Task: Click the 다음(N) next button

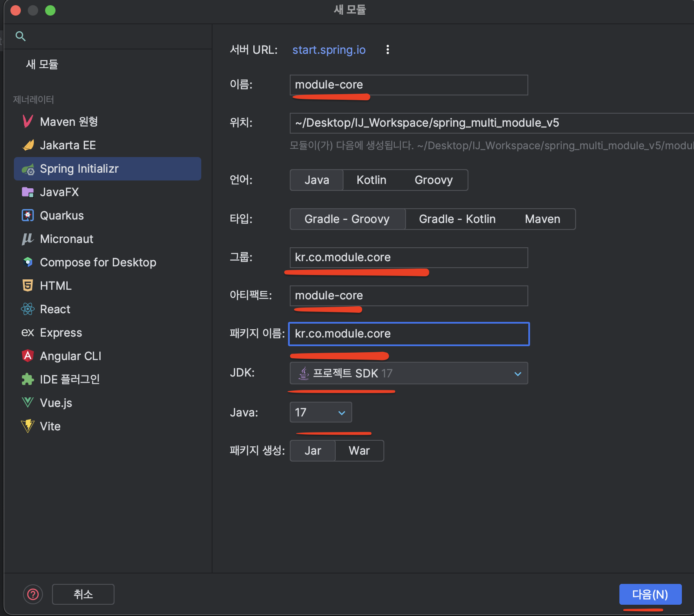Action: tap(650, 594)
